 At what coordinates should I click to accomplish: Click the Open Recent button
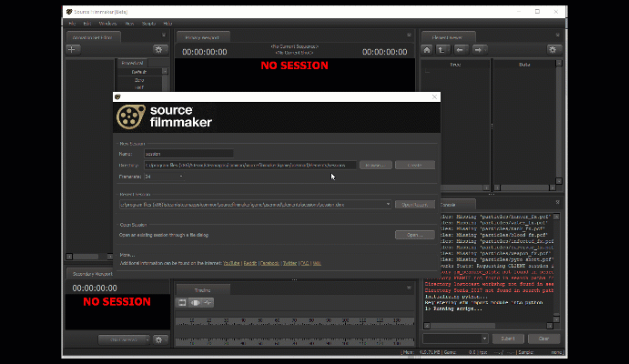[x=415, y=205]
